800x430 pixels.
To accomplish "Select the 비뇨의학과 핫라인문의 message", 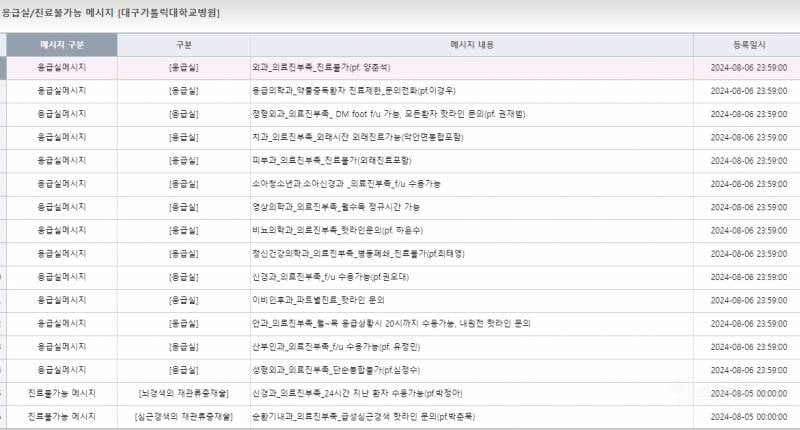I will 337,231.
